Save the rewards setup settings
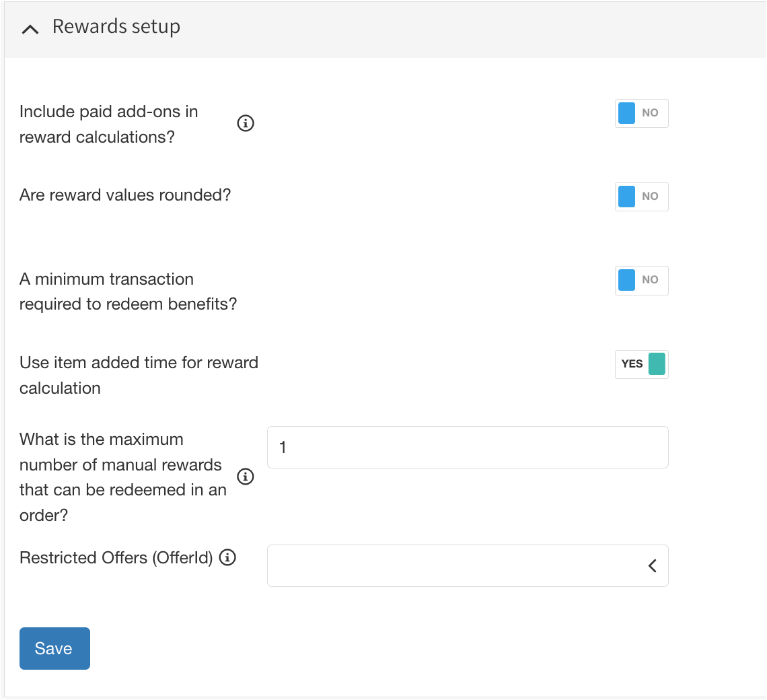The image size is (767, 700). 54,648
